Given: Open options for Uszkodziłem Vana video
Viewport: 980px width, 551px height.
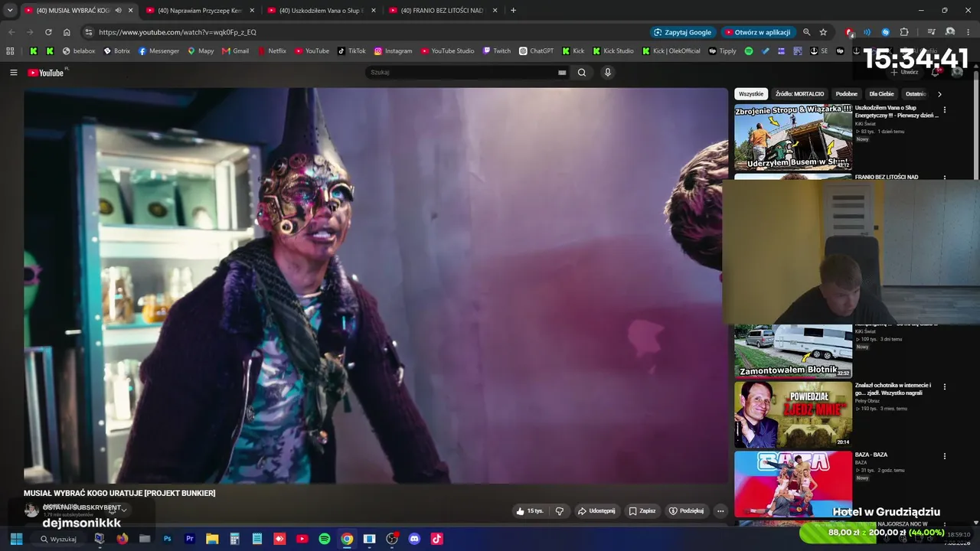Looking at the screenshot, I should tap(944, 110).
